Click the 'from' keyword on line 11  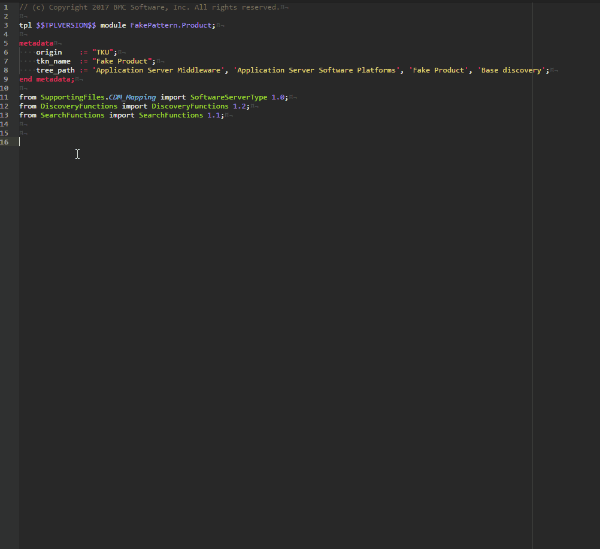click(28, 97)
